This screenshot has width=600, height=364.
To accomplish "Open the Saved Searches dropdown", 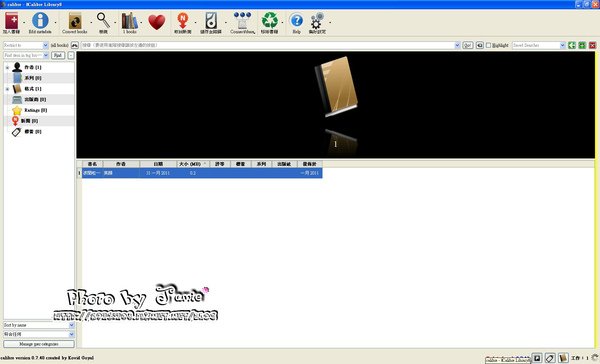I will point(538,45).
